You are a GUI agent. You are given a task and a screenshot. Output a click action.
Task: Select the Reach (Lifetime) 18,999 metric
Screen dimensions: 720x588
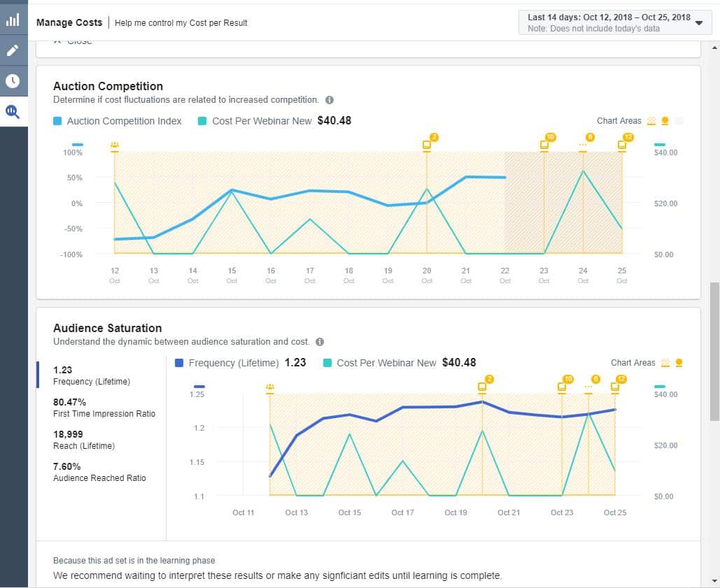coord(84,440)
